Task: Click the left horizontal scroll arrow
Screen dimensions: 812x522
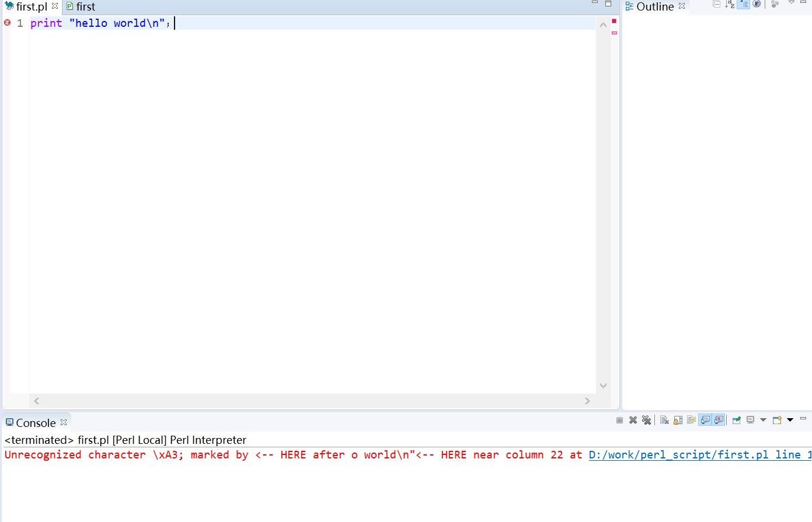Action: 37,401
